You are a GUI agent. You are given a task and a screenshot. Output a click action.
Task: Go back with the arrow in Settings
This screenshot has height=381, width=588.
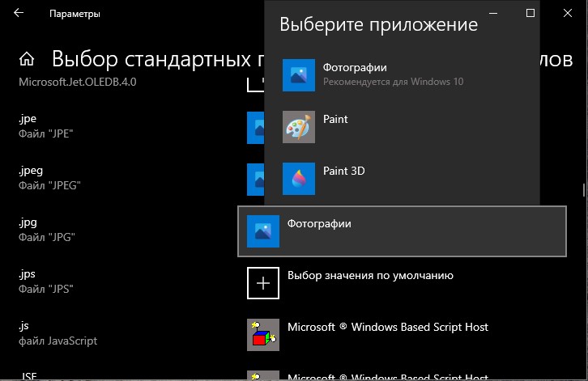[19, 13]
